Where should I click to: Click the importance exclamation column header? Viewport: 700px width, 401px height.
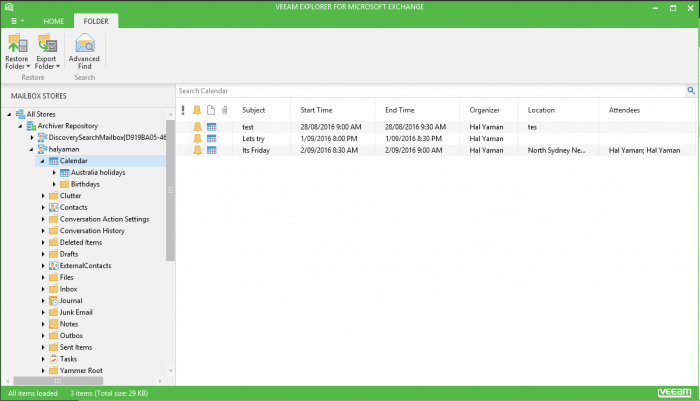tap(183, 110)
